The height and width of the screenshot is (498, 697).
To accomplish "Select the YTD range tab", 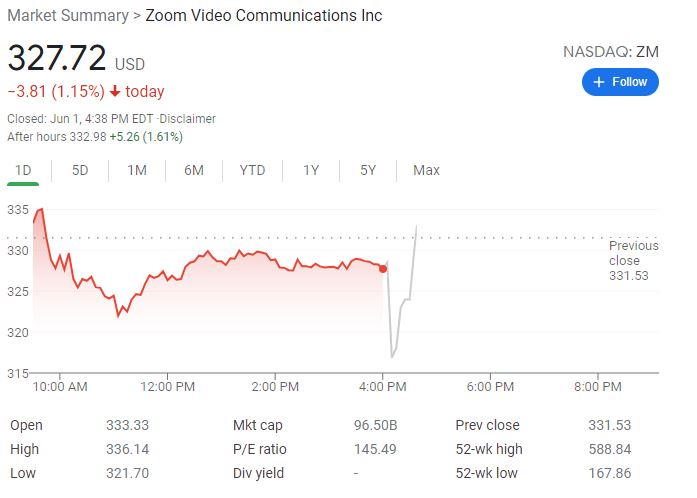I will point(252,170).
